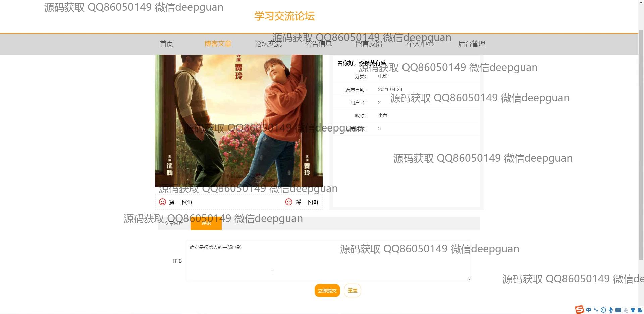Open the Sogou soft keyboard icon
Image resolution: width=644 pixels, height=314 pixels.
coord(618,310)
